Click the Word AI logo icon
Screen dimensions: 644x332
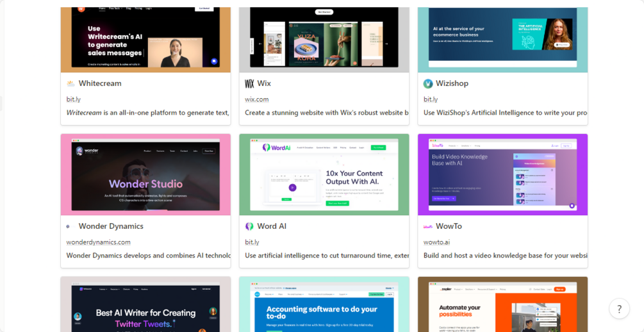pyautogui.click(x=249, y=226)
